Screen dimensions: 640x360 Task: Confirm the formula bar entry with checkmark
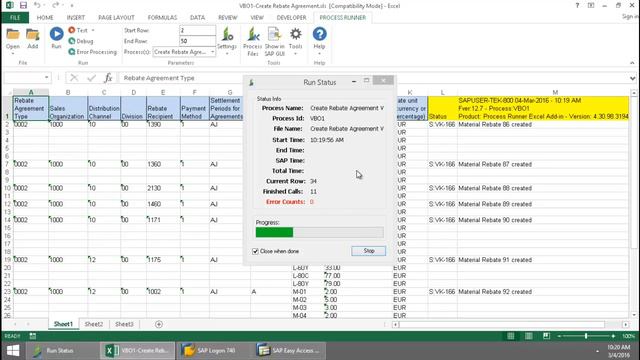[91, 78]
